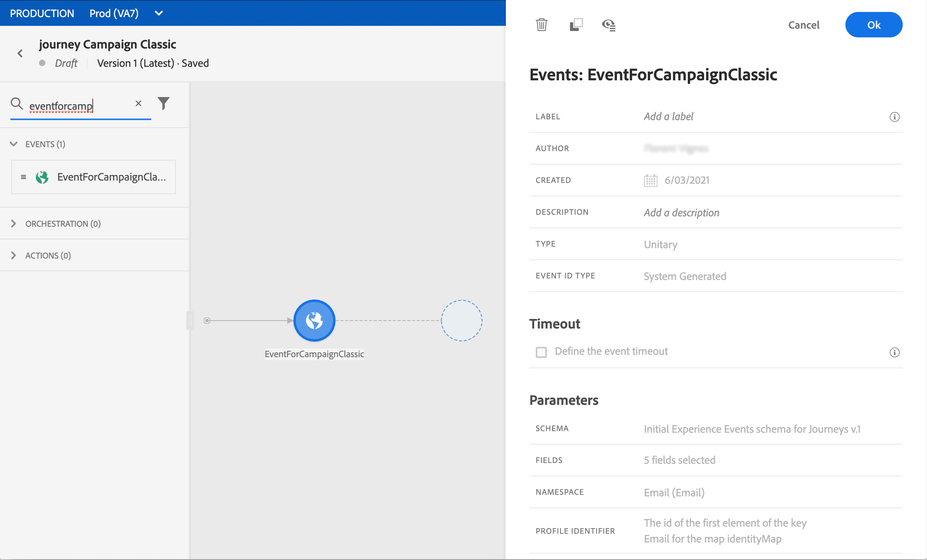Collapse the Events section
The image size is (927, 560).
click(x=14, y=144)
